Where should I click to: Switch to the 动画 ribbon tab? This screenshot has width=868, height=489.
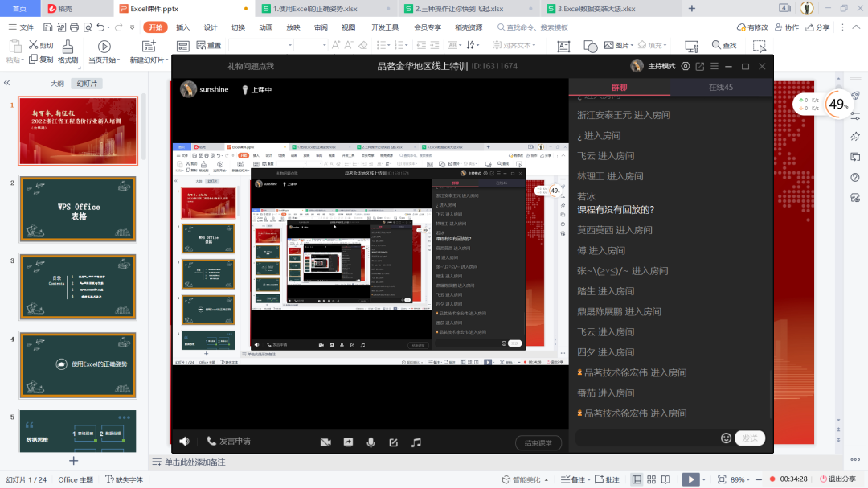(x=266, y=27)
